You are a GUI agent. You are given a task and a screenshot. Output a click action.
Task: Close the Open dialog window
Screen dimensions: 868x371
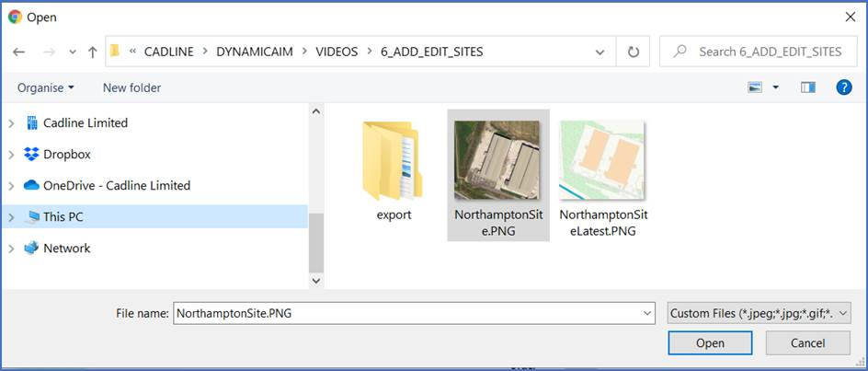pyautogui.click(x=851, y=17)
